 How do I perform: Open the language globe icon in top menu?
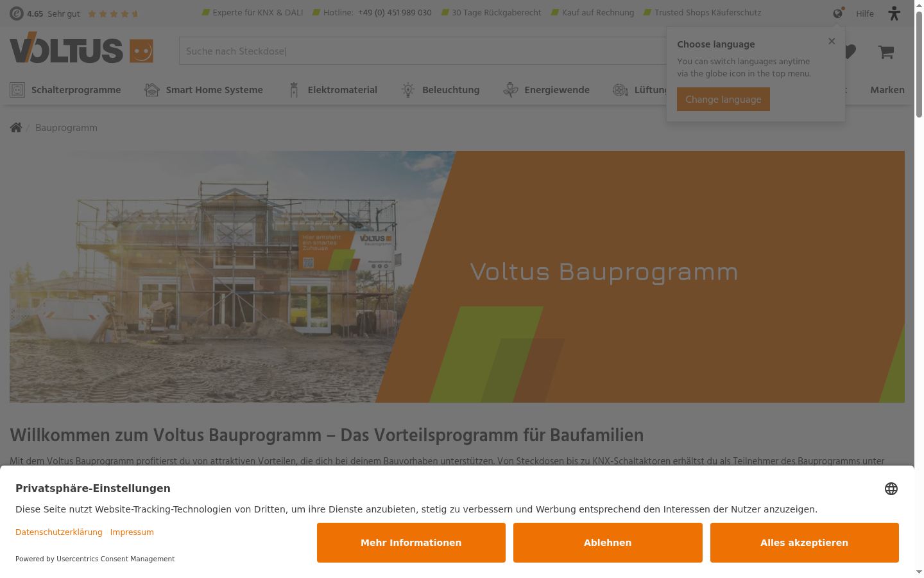click(x=838, y=13)
